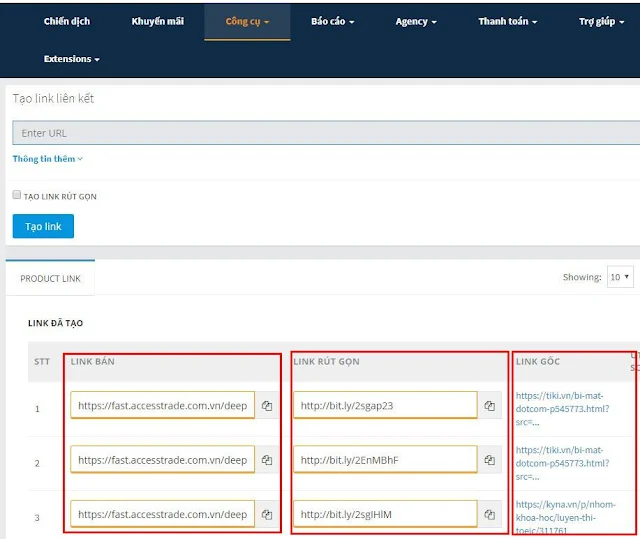Select the row 2 accesstrade sale link field
The height and width of the screenshot is (539, 640).
[162, 459]
